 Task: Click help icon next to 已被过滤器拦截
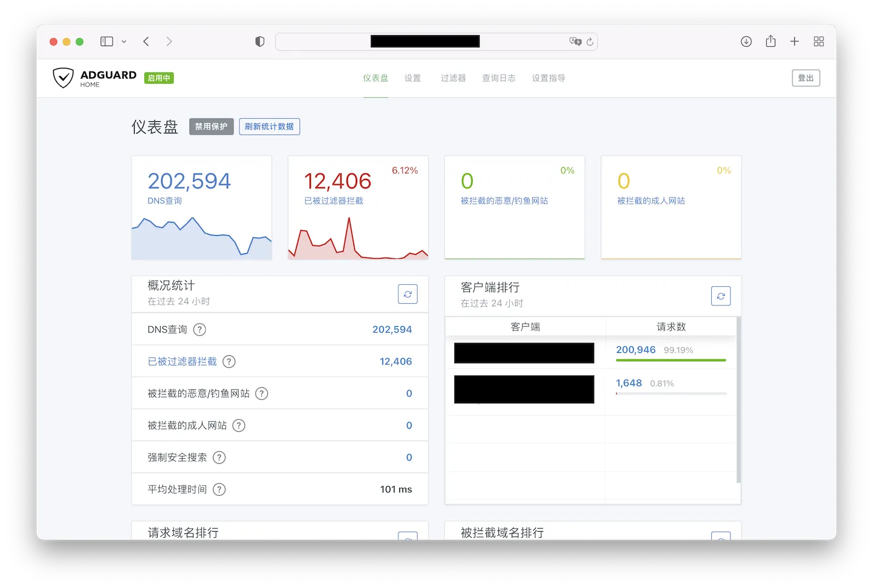(x=229, y=362)
